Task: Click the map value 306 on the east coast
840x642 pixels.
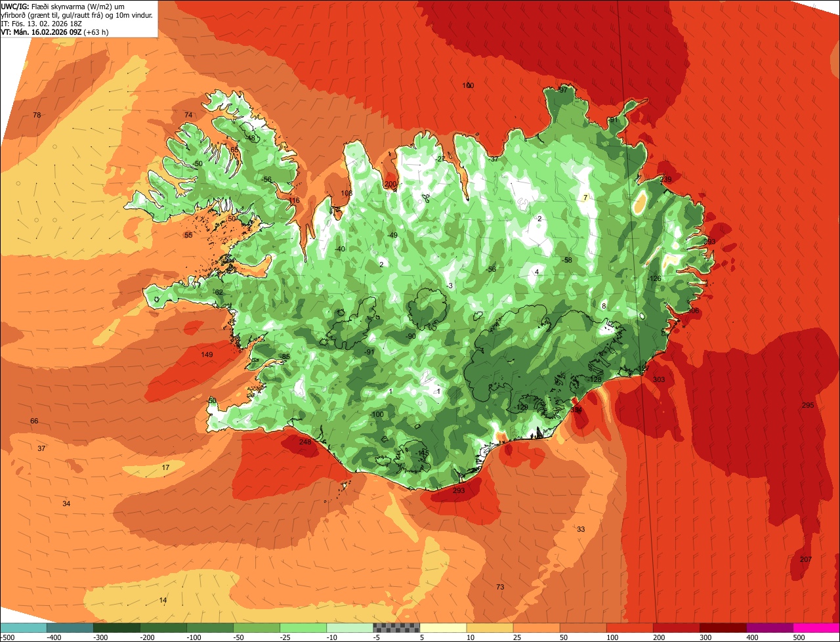Action: pyautogui.click(x=693, y=311)
